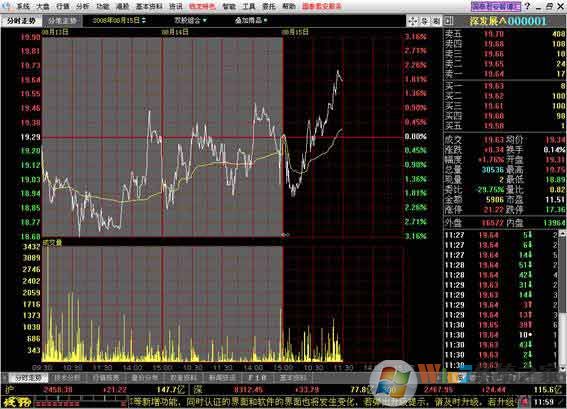Toggle the side panel layout icon

[x=449, y=21]
